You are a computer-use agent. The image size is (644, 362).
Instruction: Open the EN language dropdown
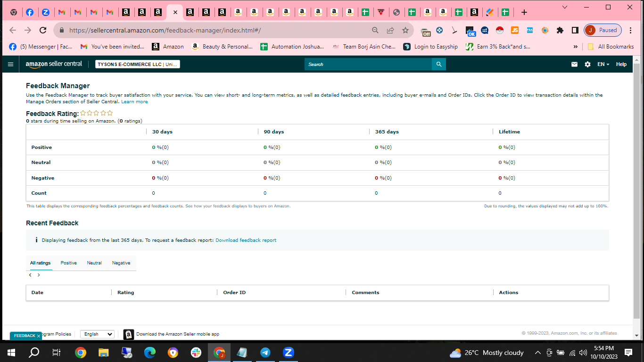(603, 64)
